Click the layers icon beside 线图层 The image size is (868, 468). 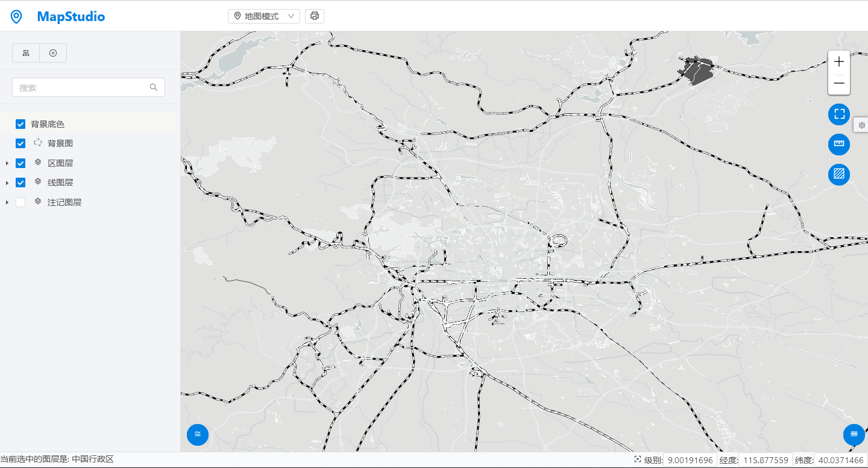(x=38, y=182)
